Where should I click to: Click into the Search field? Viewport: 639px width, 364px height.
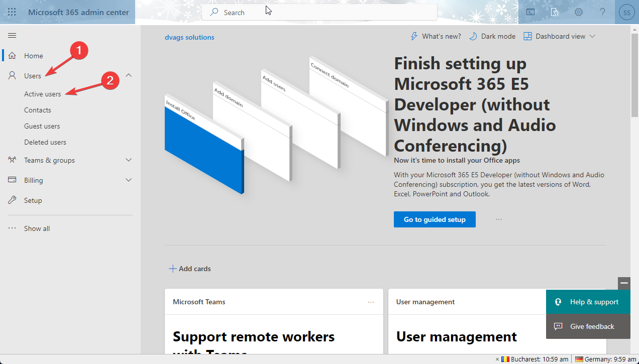[x=319, y=13]
